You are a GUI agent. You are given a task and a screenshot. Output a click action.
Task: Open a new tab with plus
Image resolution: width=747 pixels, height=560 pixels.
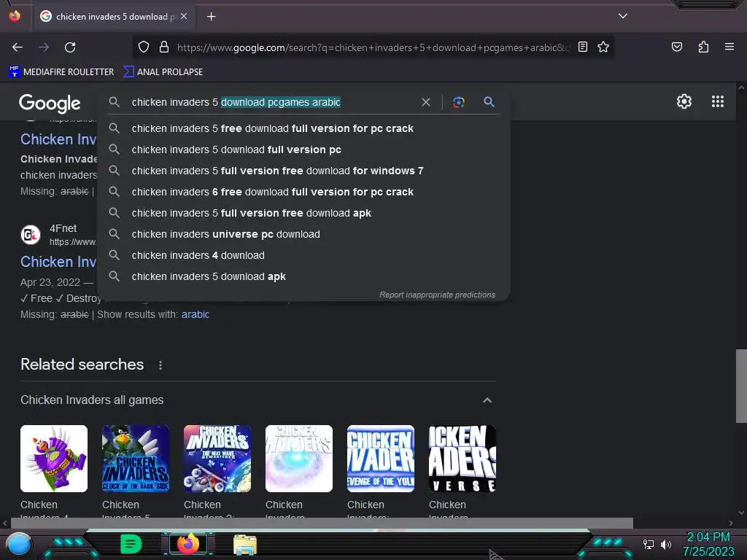(211, 17)
